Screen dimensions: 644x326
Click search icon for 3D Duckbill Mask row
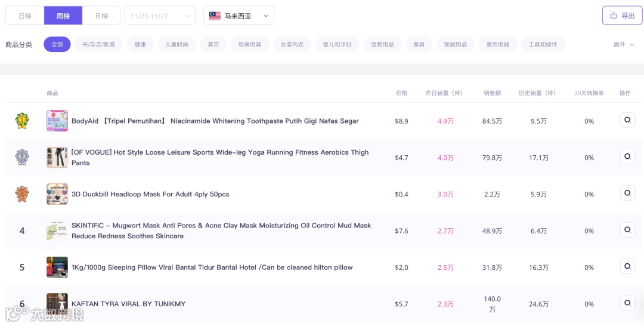(627, 193)
